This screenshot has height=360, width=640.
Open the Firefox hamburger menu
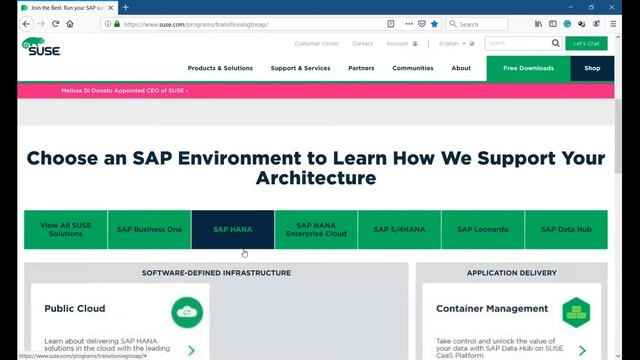pos(613,24)
